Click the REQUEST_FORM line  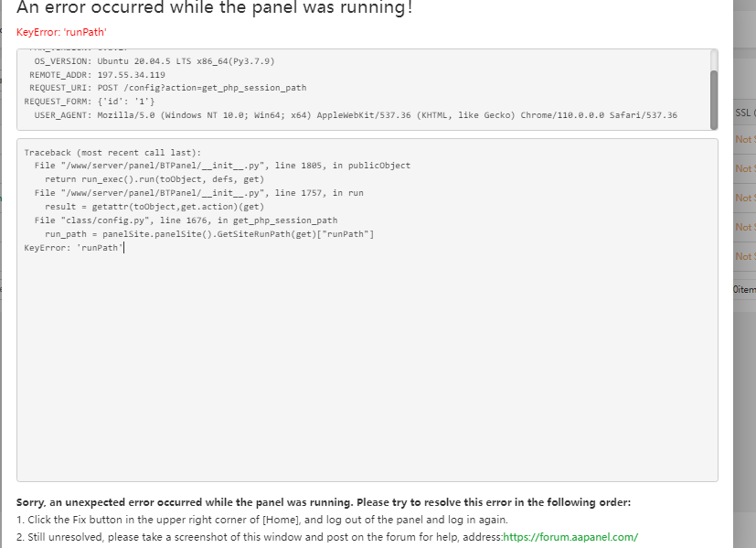90,102
